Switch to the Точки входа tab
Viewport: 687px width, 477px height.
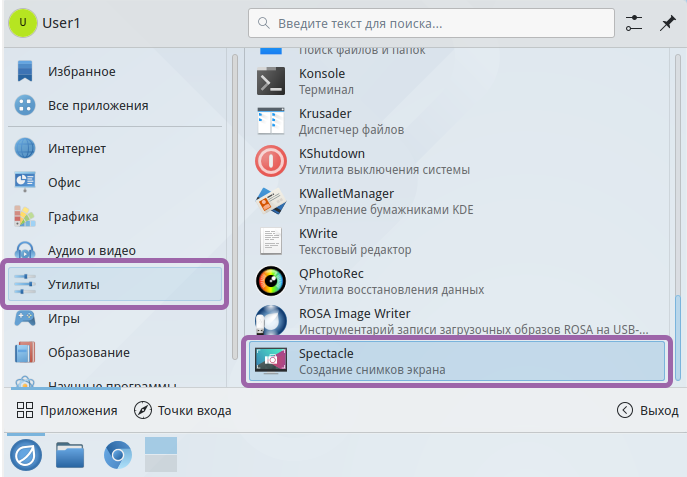point(183,410)
